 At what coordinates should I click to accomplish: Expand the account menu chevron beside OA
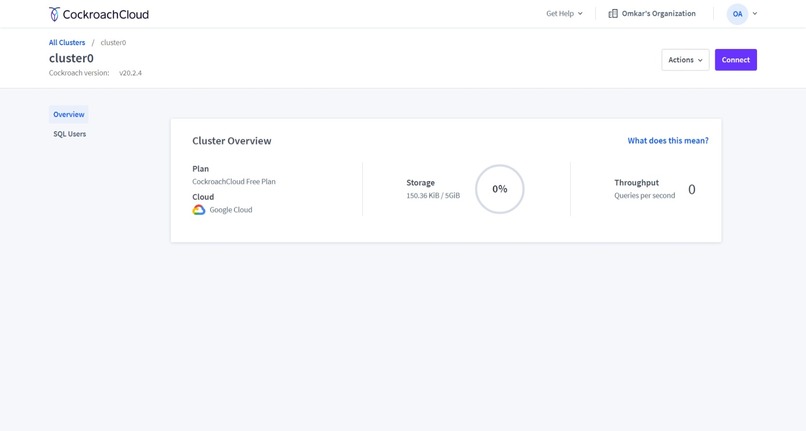click(x=755, y=14)
